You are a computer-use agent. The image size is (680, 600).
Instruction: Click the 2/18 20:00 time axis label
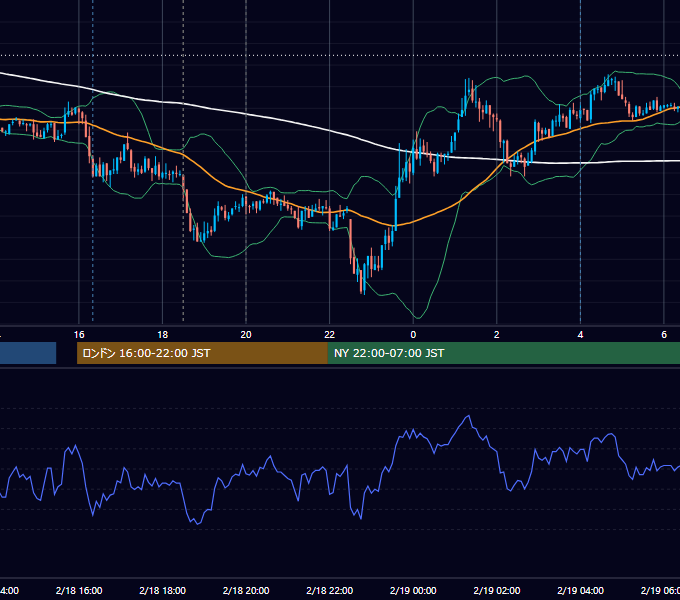pos(246,590)
